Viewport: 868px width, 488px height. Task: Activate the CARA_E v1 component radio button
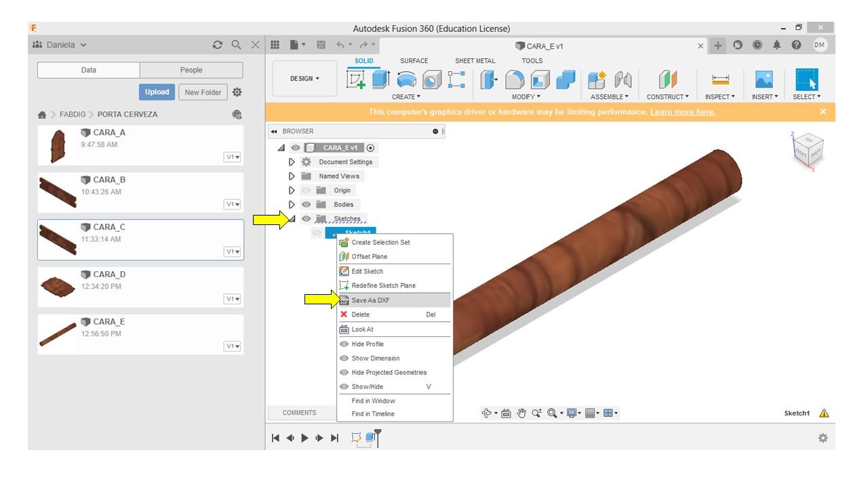pyautogui.click(x=370, y=148)
